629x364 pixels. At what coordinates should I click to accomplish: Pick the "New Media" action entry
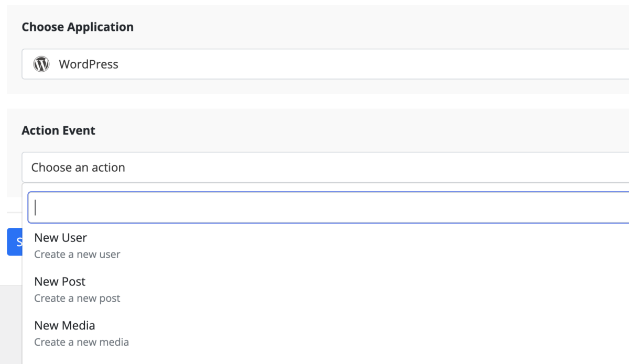pos(65,326)
